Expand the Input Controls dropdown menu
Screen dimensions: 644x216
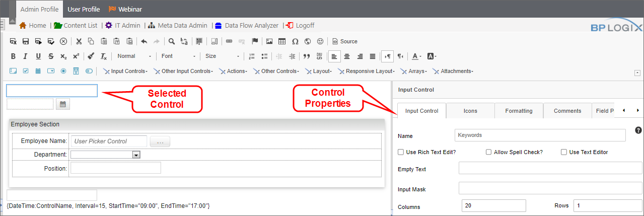(x=125, y=71)
